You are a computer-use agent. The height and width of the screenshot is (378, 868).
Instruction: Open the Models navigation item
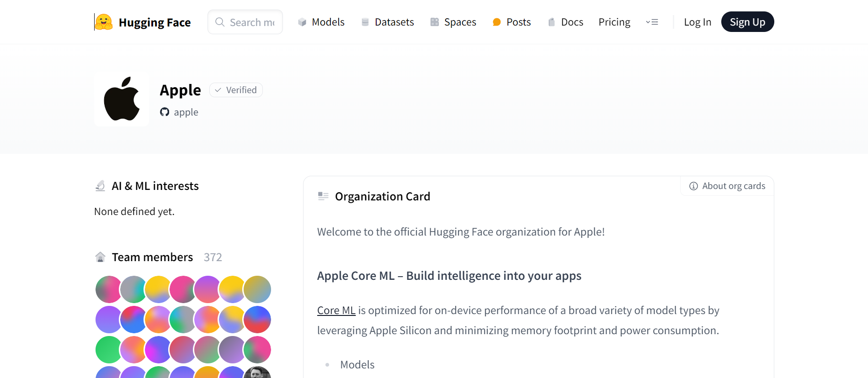(x=321, y=22)
